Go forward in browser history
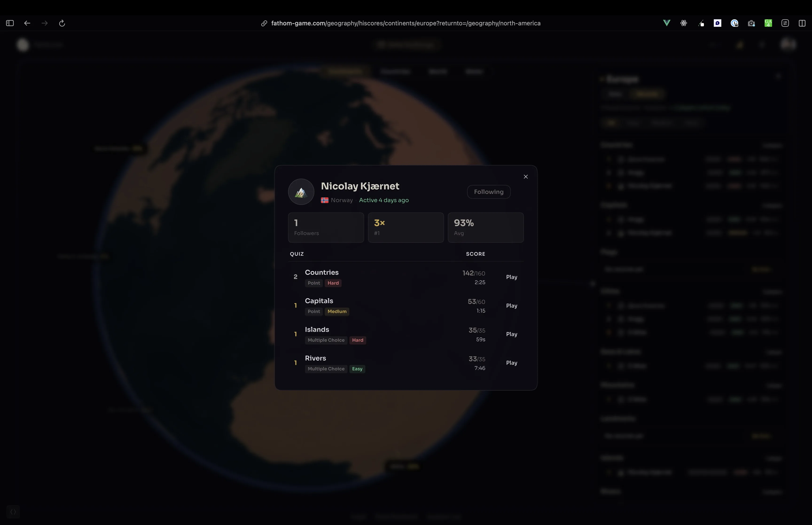 pyautogui.click(x=45, y=23)
